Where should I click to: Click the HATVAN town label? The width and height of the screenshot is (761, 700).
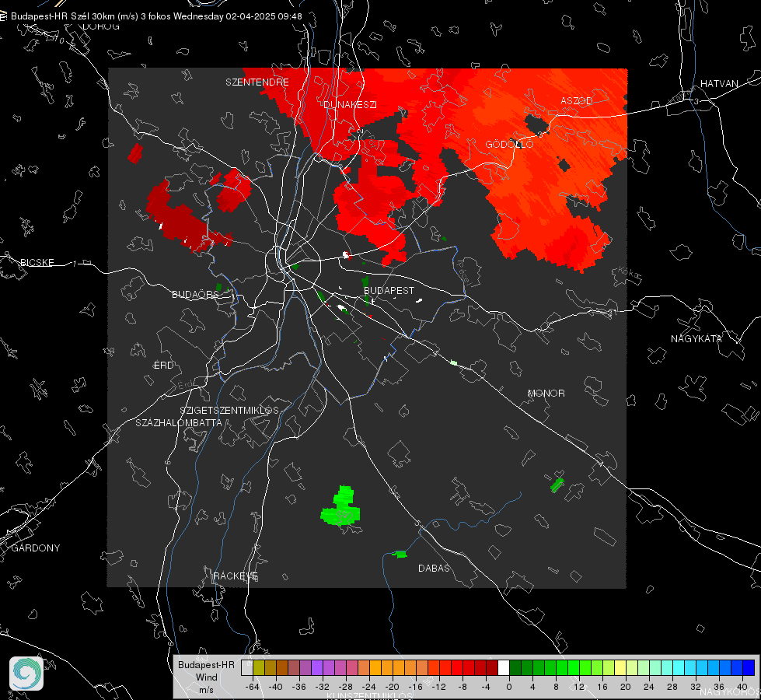click(x=719, y=83)
